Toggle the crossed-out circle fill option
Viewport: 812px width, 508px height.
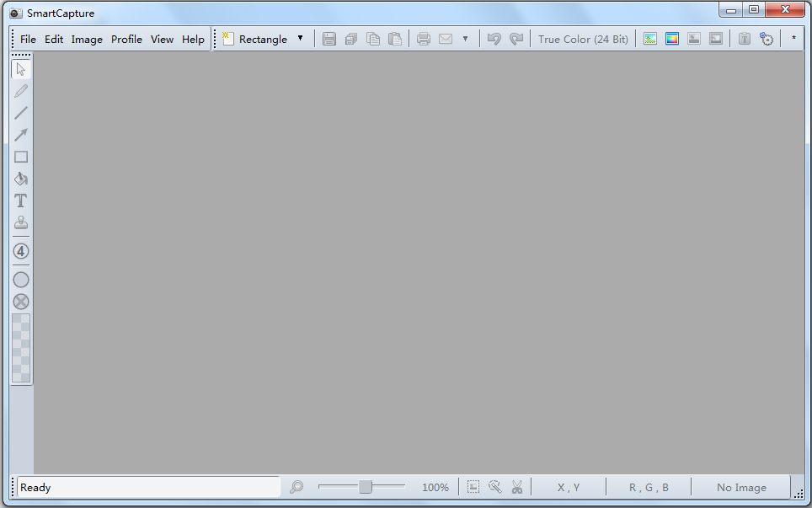click(x=21, y=302)
